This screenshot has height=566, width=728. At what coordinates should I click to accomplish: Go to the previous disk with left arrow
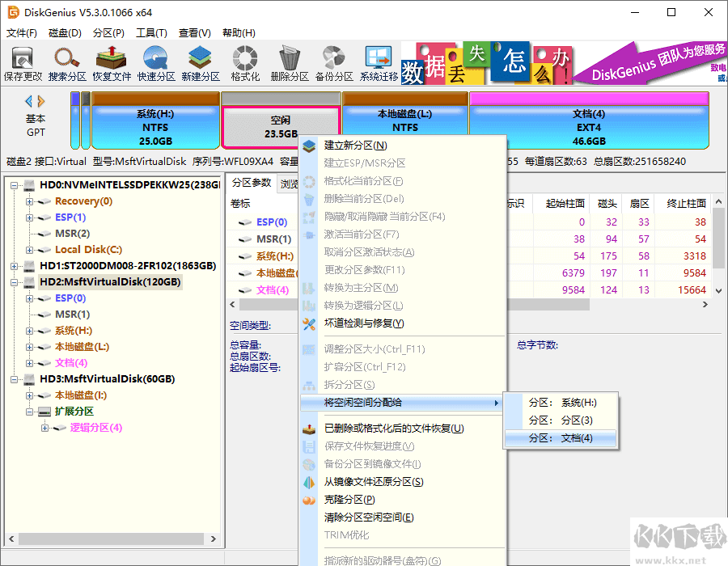[x=29, y=101]
